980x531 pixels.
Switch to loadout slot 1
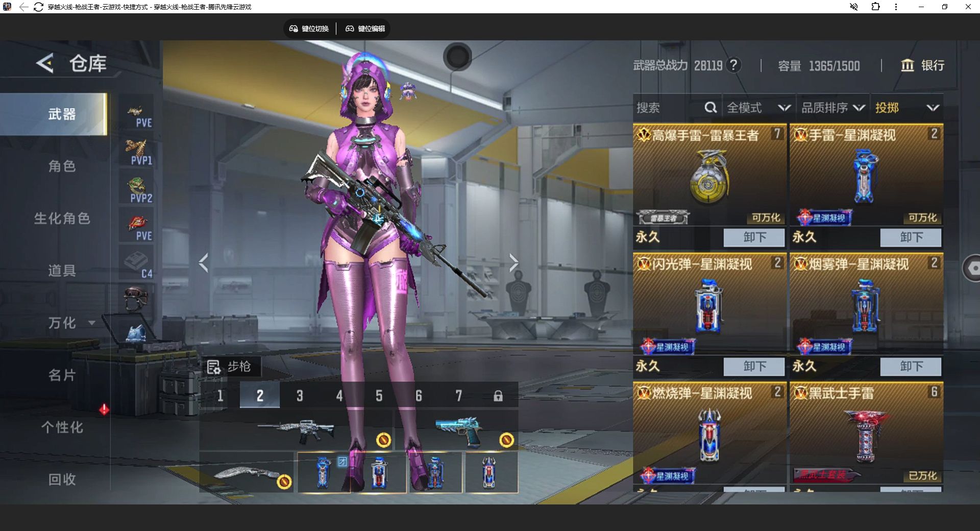(x=220, y=396)
